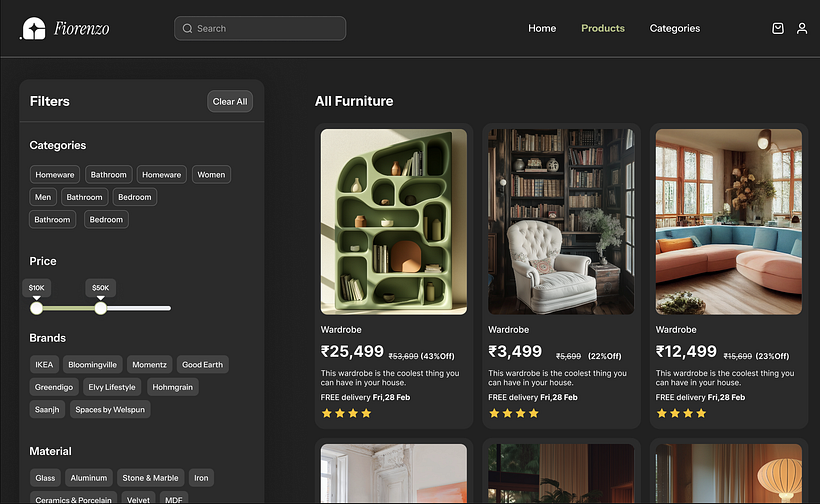Select the Aluminum material filter
Screen dimensions: 820x504
[88, 478]
